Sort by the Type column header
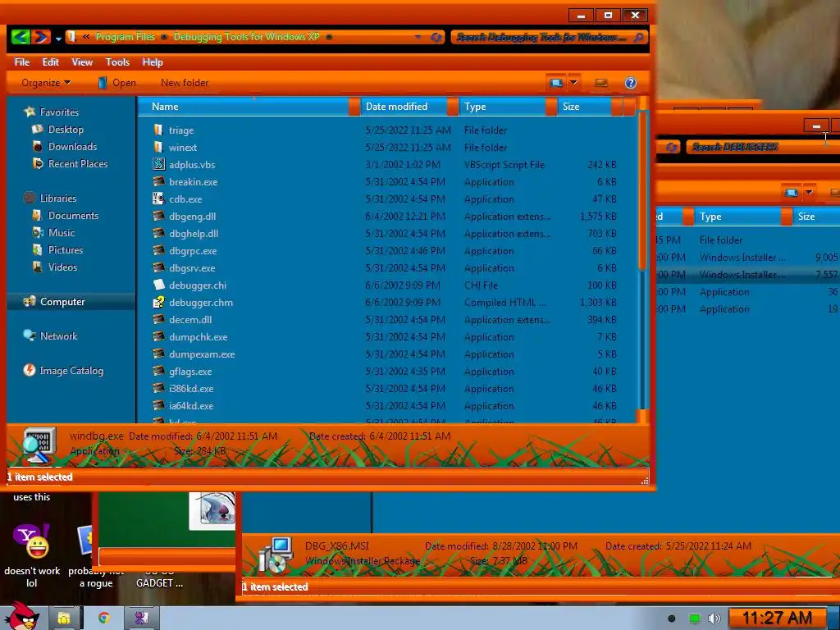840x630 pixels. 503,106
